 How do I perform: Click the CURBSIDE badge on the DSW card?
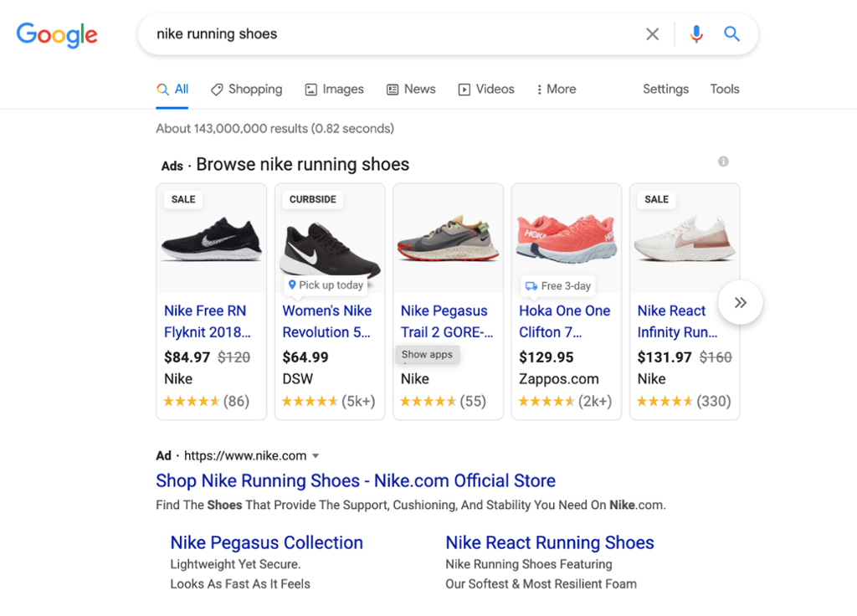coord(313,199)
